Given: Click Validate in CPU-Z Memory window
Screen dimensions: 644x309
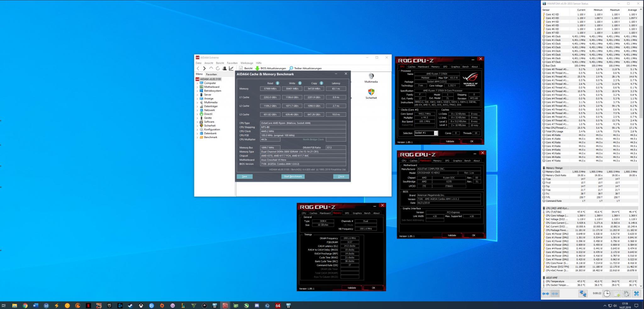Looking at the screenshot, I should pos(352,288).
